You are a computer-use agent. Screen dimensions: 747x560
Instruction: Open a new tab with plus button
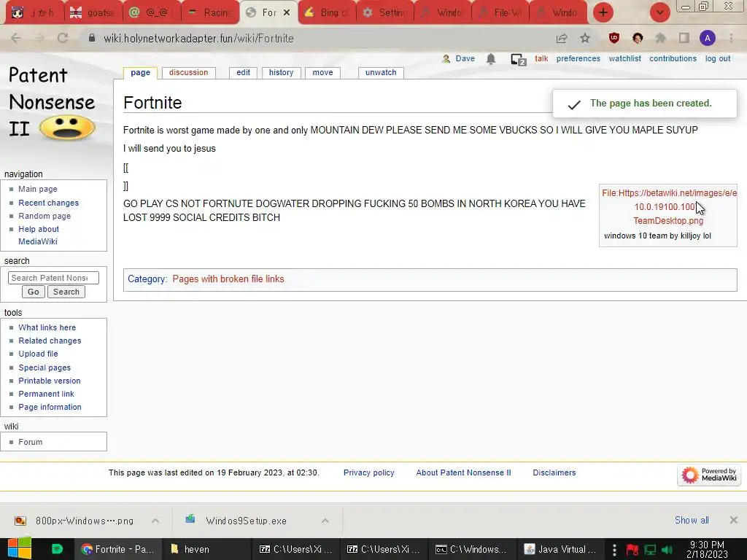(x=603, y=12)
